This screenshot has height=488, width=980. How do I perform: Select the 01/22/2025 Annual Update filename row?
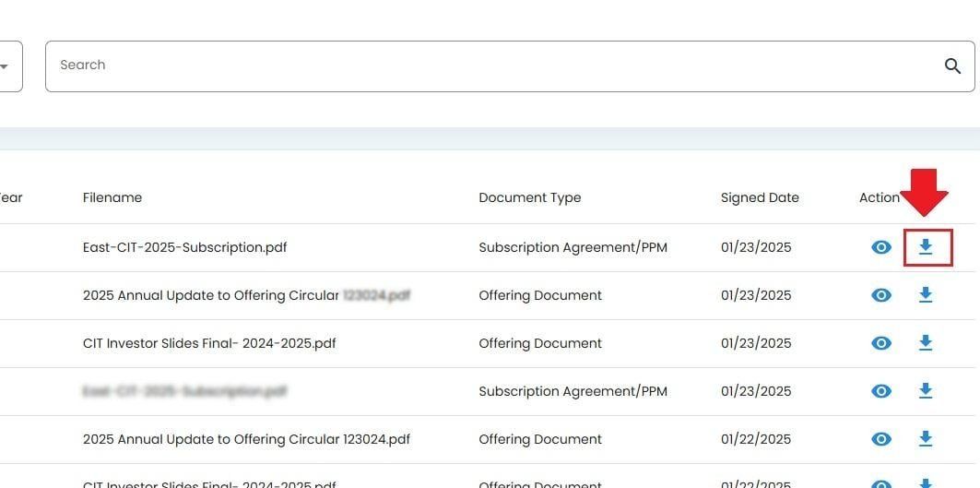click(x=246, y=439)
